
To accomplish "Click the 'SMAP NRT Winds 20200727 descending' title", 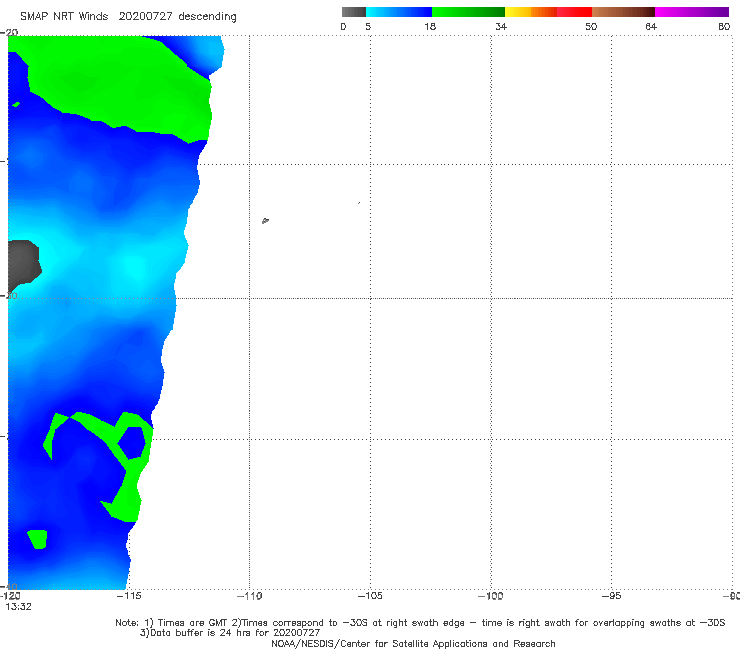I will point(128,17).
